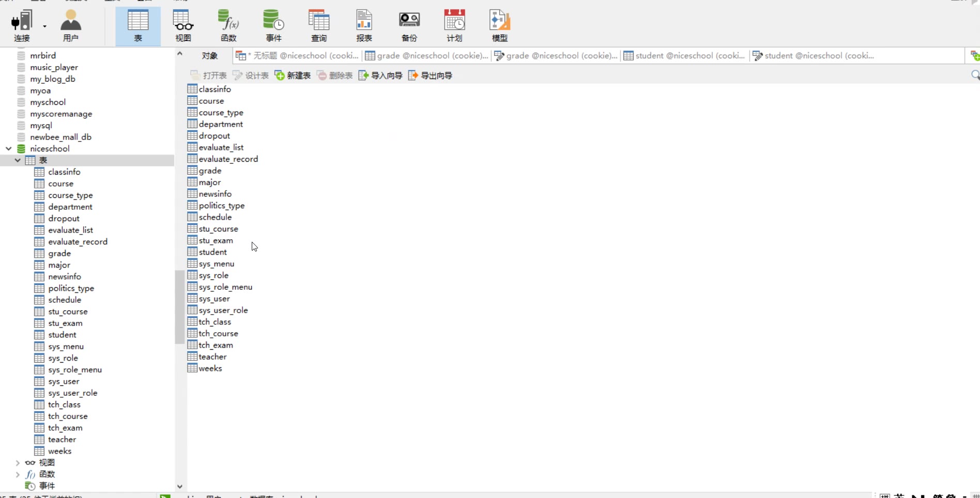Switch to the first grade @niceschool tab
This screenshot has height=498, width=980.
(x=426, y=56)
